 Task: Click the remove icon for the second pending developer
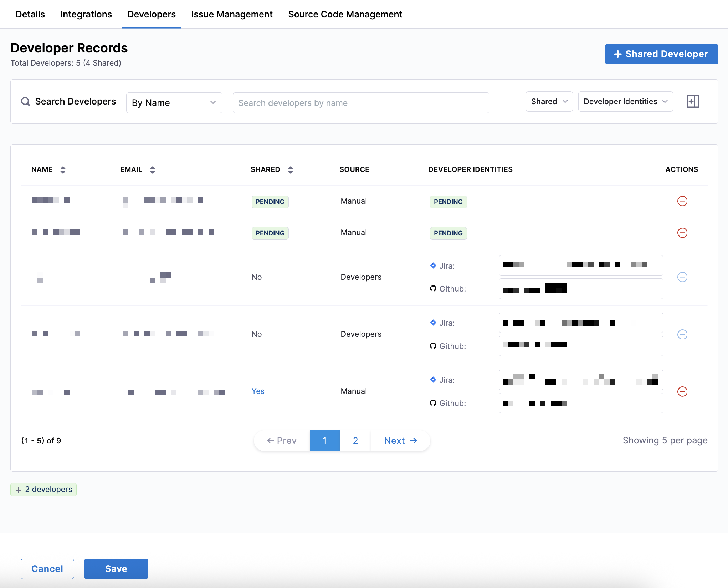pos(682,233)
